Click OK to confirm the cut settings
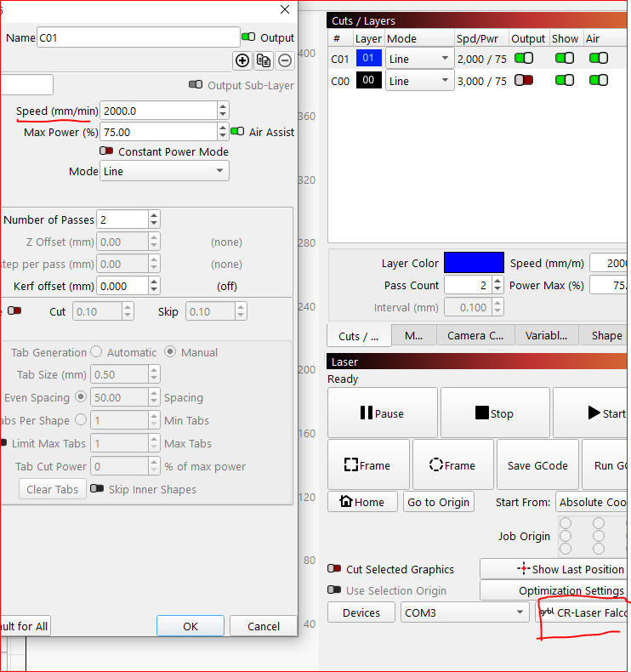The image size is (631, 672). click(190, 626)
